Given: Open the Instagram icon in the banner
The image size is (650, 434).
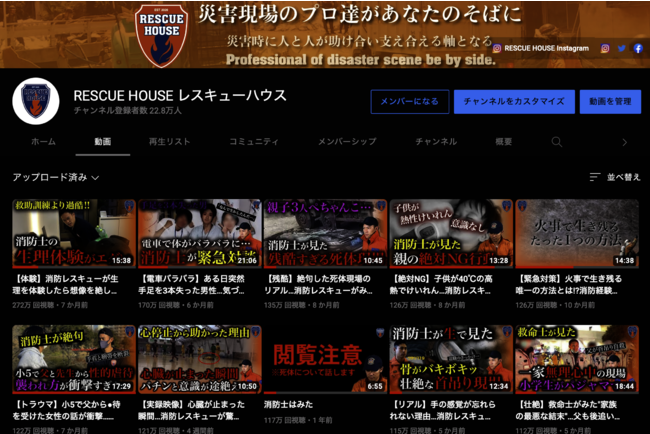Looking at the screenshot, I should click(x=605, y=48).
